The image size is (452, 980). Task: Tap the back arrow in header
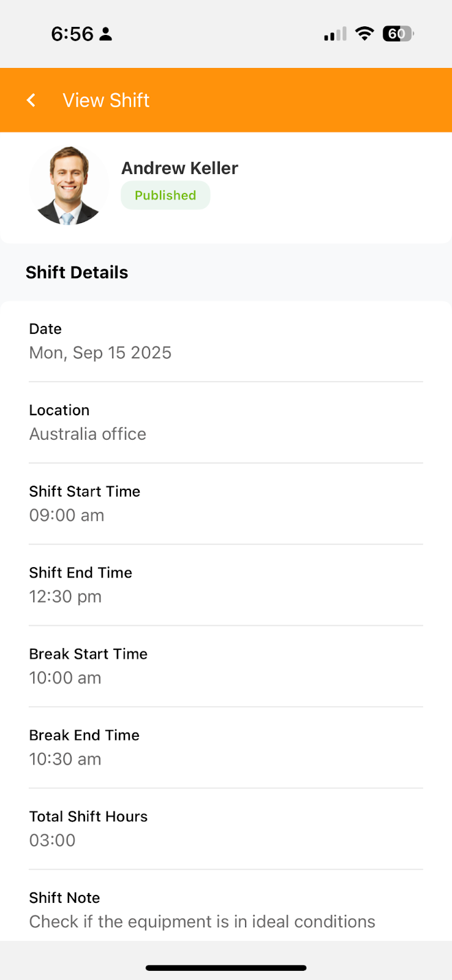[31, 100]
